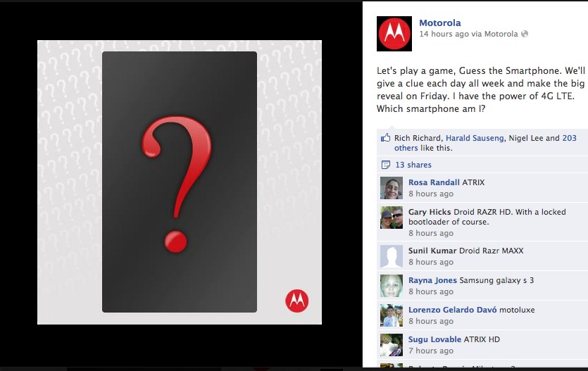Click the shares note icon

click(385, 165)
